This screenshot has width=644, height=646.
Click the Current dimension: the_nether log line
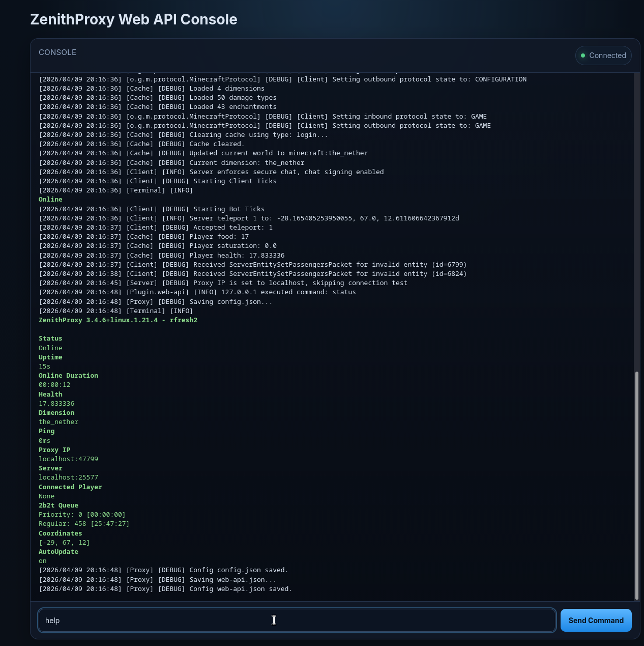coord(171,163)
